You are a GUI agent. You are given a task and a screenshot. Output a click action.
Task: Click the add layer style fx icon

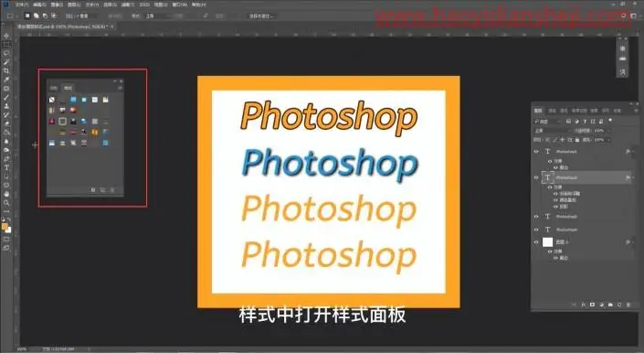pyautogui.click(x=583, y=305)
